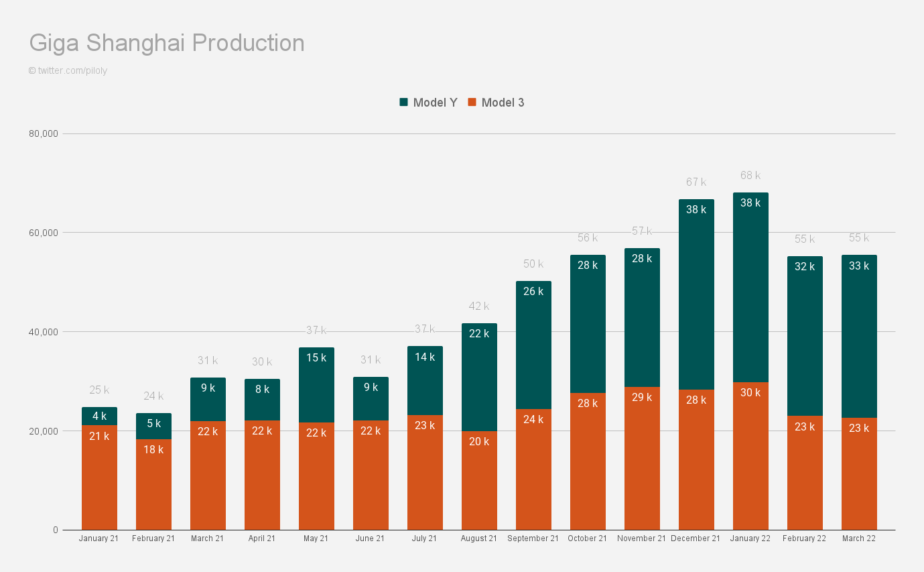Click the 8 k label in April 21 bar

[x=262, y=390]
